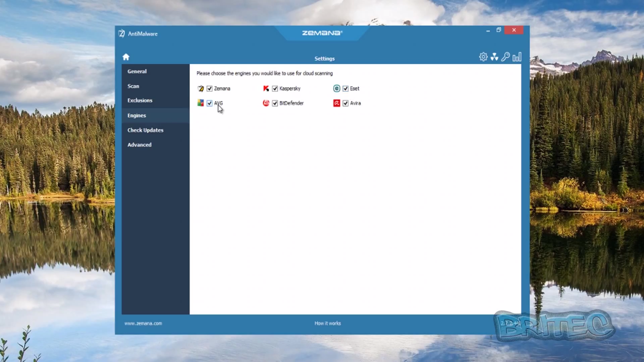Switch to the Exclusions section

(140, 101)
